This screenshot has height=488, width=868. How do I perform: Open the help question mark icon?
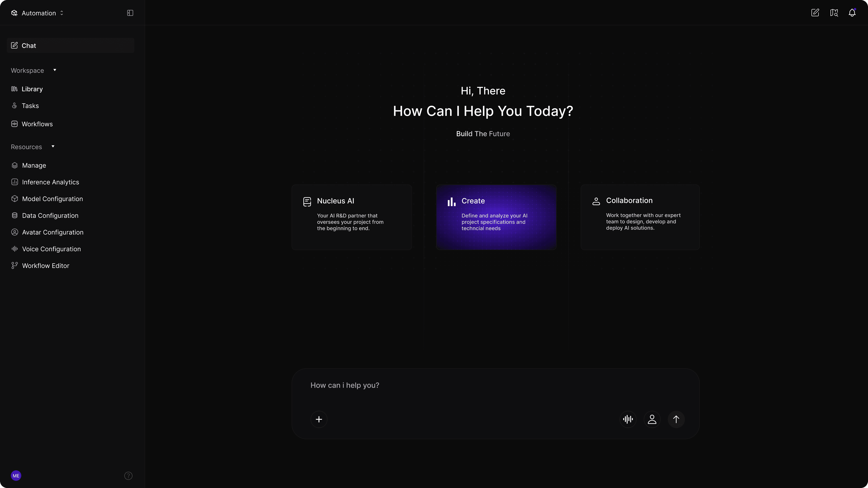[128, 476]
